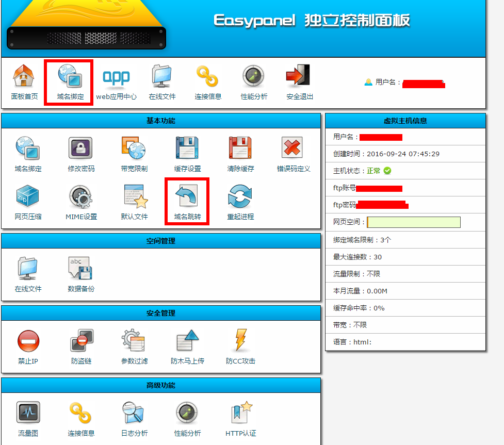Select the 本月流量：0.00M row
The width and height of the screenshot is (504, 445).
[405, 291]
